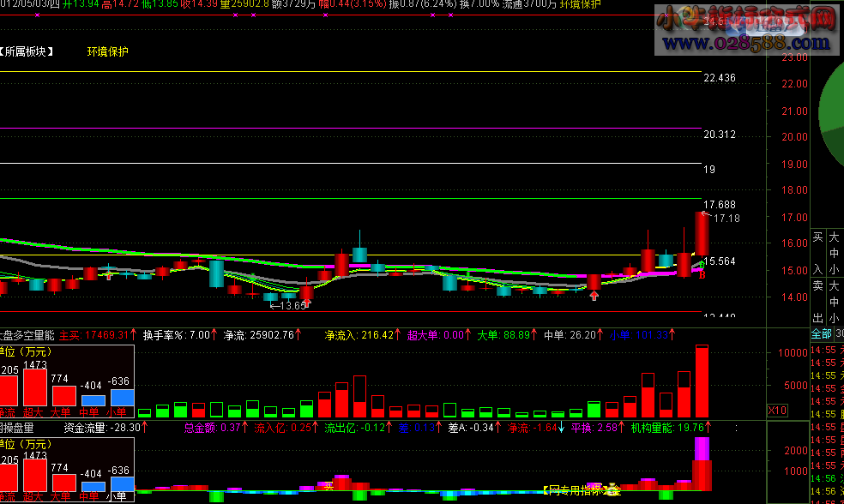This screenshot has height=504, width=844.
Task: Click the 22.436 horizontal level label
Action: [719, 78]
